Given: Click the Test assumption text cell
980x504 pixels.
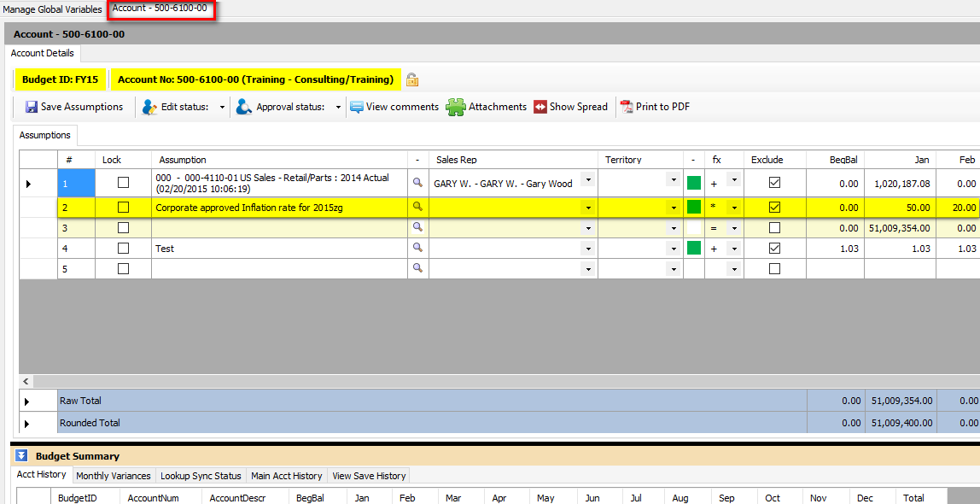Looking at the screenshot, I should coord(279,249).
